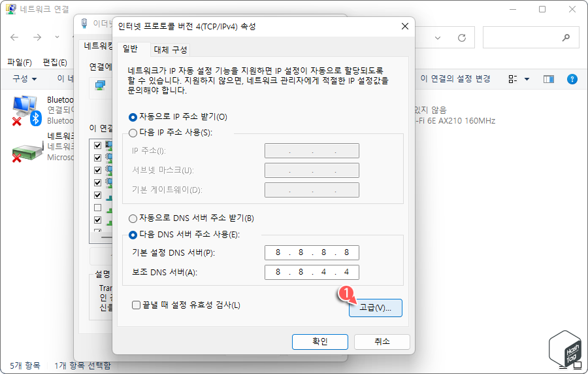Select 'Use the following IP address' radio

[x=133, y=133]
